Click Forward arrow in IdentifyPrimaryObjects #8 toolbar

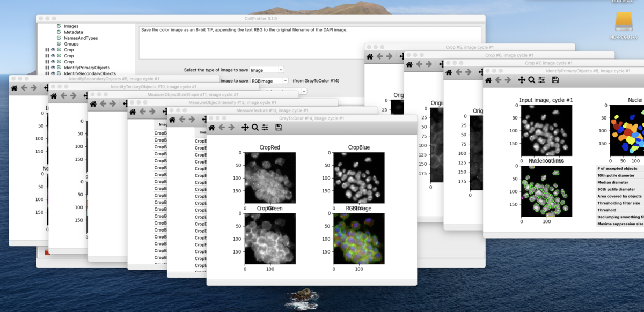[x=508, y=80]
